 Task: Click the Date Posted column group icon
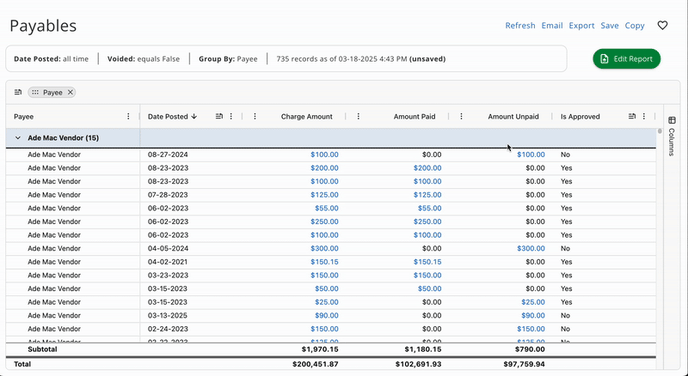click(219, 116)
